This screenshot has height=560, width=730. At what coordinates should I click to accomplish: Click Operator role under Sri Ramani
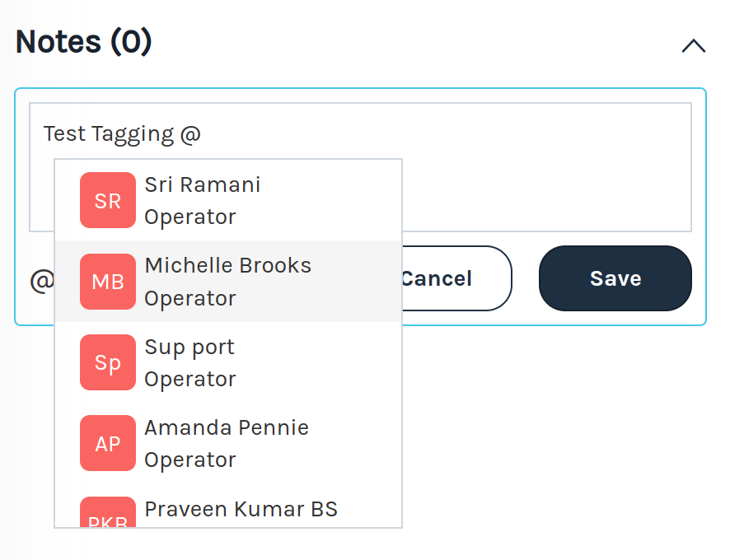click(190, 217)
